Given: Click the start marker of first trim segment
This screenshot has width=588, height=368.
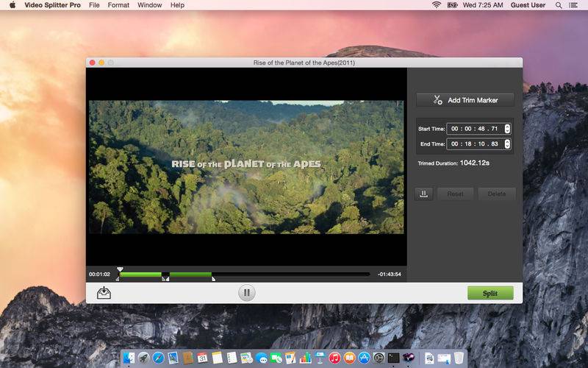Looking at the screenshot, I should click(118, 279).
